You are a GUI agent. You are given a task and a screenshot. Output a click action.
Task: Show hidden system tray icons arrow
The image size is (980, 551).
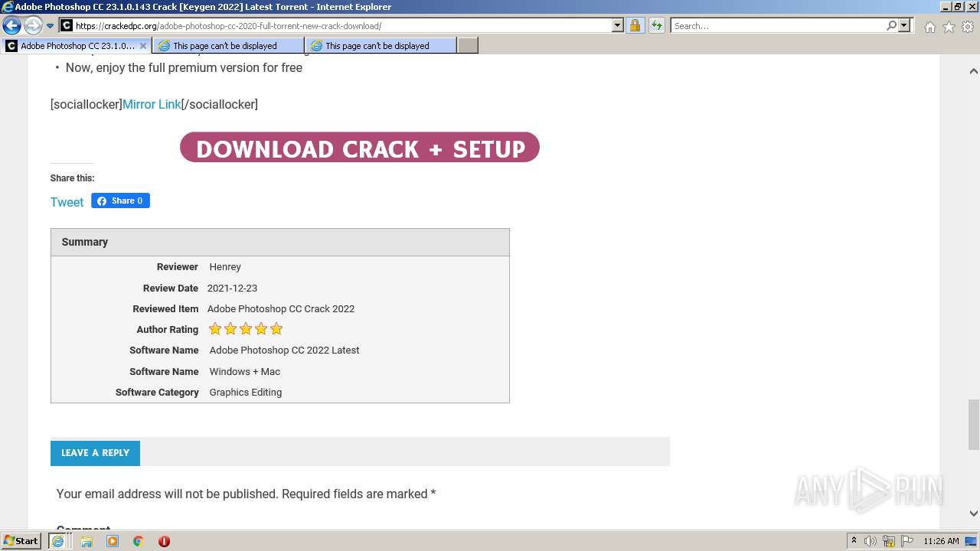click(x=854, y=541)
